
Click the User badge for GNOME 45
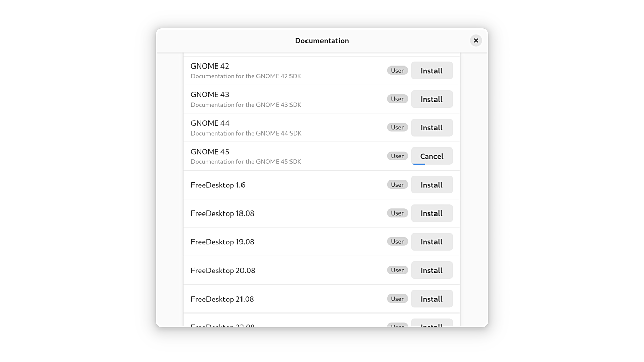pos(397,156)
